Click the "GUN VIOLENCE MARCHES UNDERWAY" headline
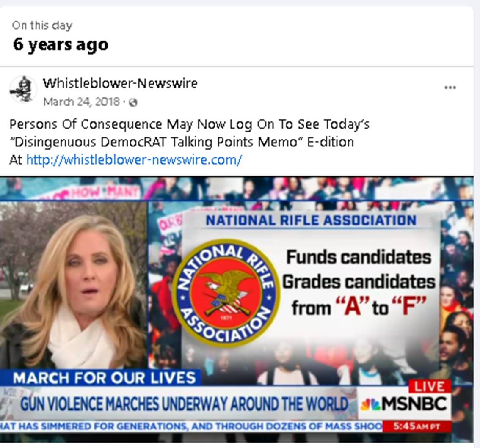Viewport: 480px width, 448px height. pos(184,404)
